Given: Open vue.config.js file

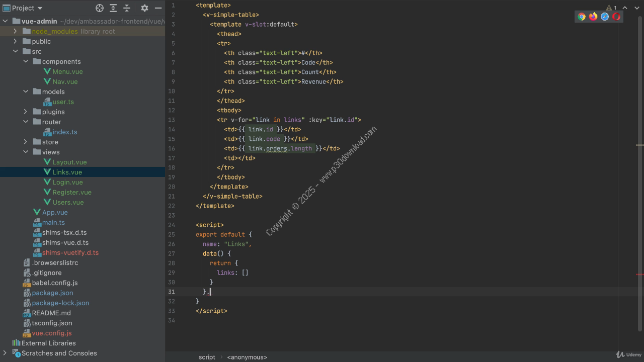Looking at the screenshot, I should [52, 333].
